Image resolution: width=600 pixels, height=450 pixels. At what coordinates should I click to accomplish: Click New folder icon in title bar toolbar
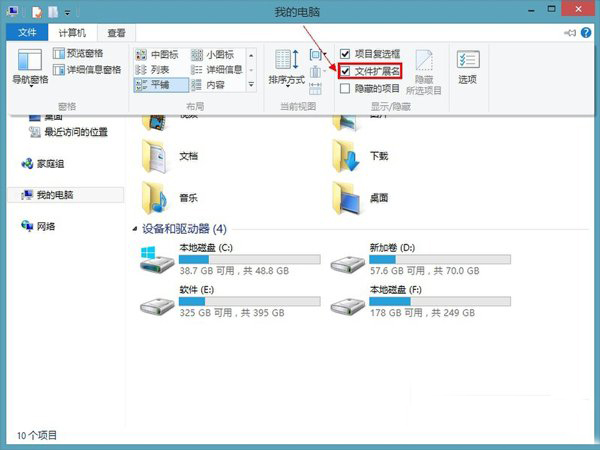53,12
